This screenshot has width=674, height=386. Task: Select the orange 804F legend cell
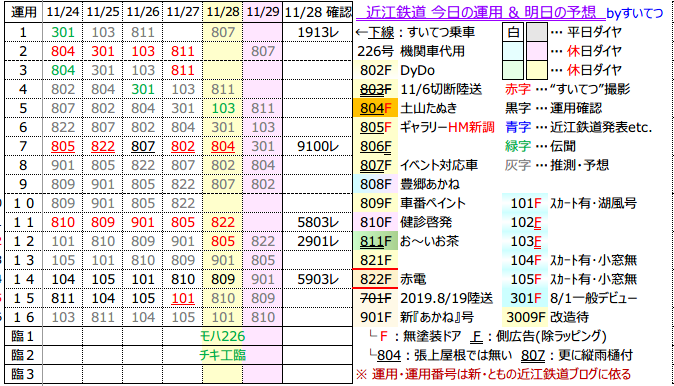(x=375, y=108)
